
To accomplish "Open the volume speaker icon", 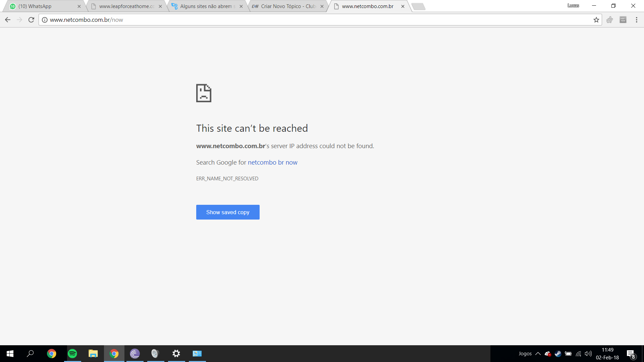I will tap(588, 354).
